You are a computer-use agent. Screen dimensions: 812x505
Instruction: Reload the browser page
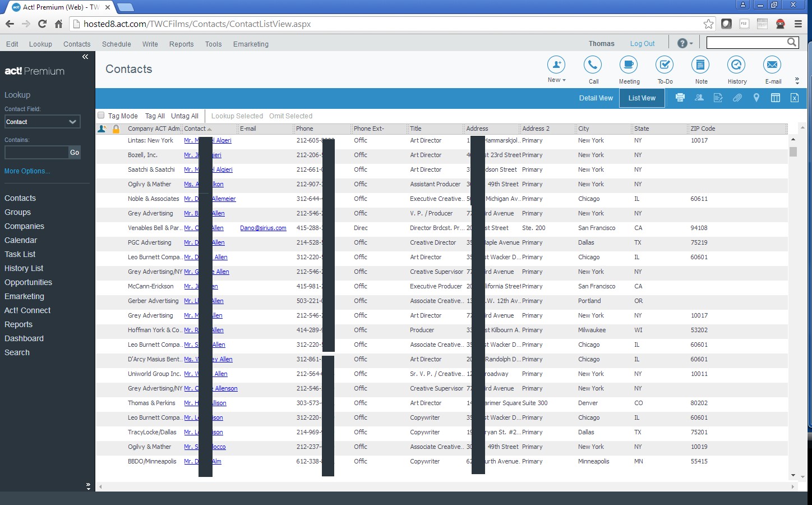tap(42, 24)
